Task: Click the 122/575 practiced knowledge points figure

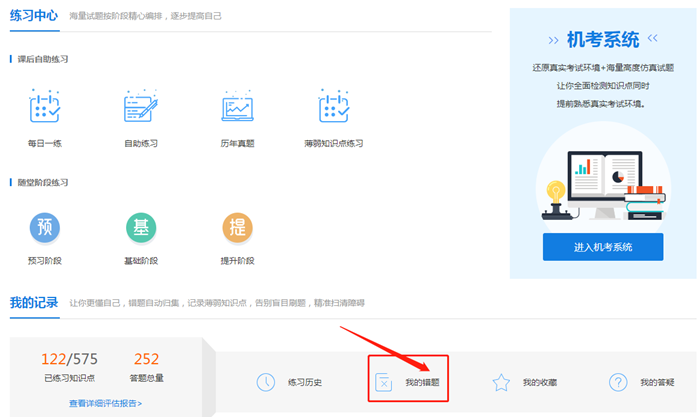Action: point(69,359)
